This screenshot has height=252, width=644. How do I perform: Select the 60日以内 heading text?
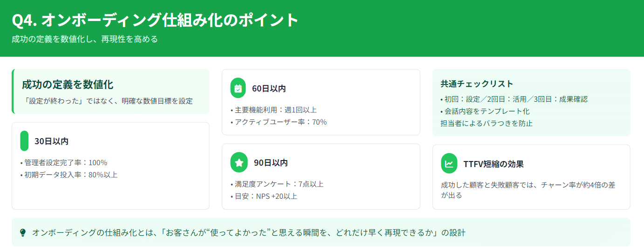[269, 89]
